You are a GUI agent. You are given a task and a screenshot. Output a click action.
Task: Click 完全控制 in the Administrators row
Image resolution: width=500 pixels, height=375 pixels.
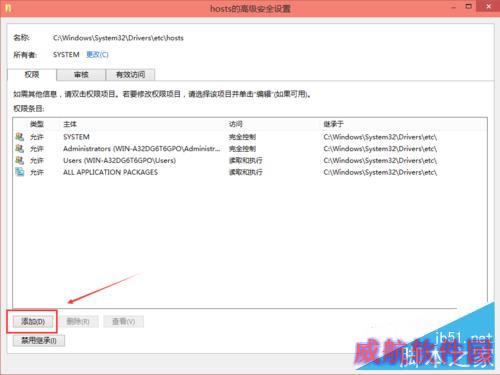pos(242,149)
